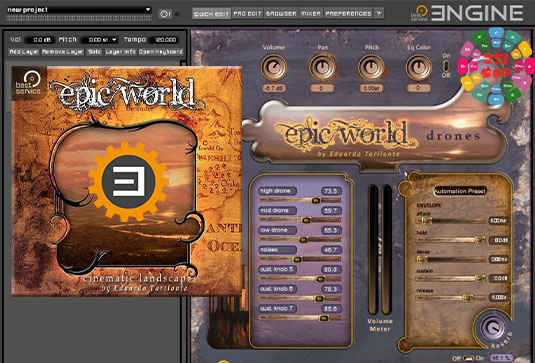The height and width of the screenshot is (363, 535).
Task: Click the Best Service ENGINE logo
Action: pyautogui.click(x=467, y=13)
